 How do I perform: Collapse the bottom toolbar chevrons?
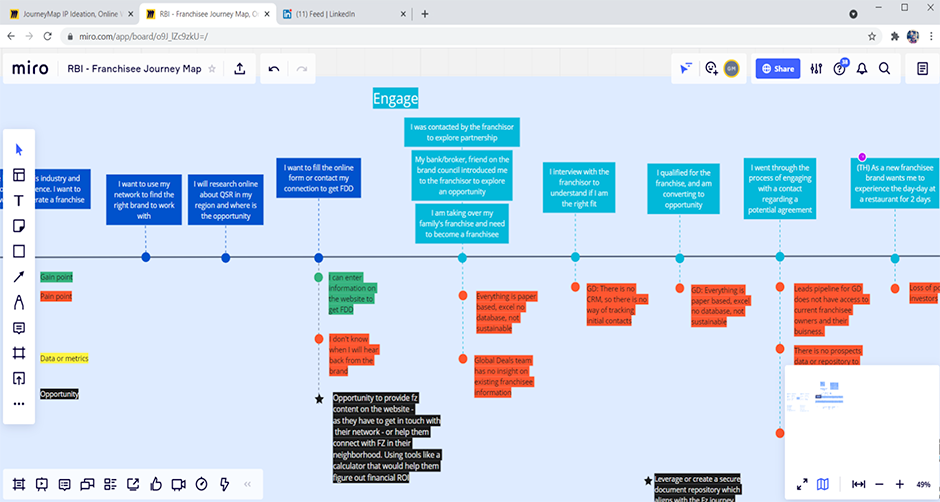pos(247,484)
